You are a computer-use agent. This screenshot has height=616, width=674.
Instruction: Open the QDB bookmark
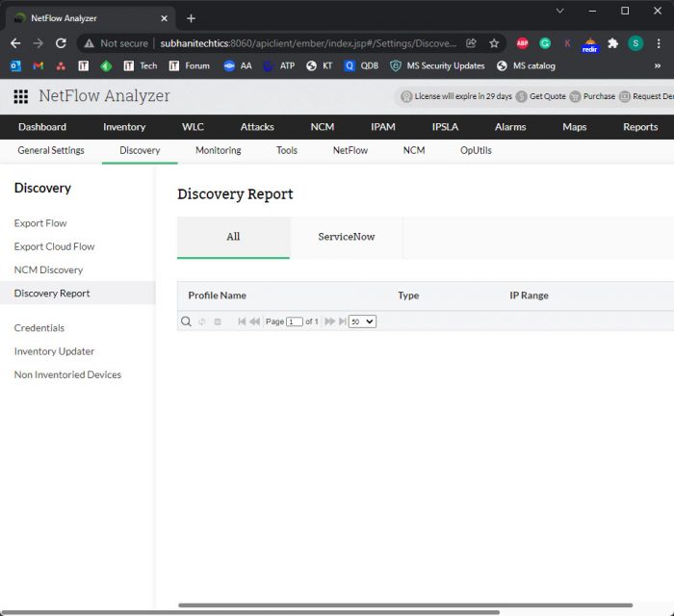click(361, 65)
